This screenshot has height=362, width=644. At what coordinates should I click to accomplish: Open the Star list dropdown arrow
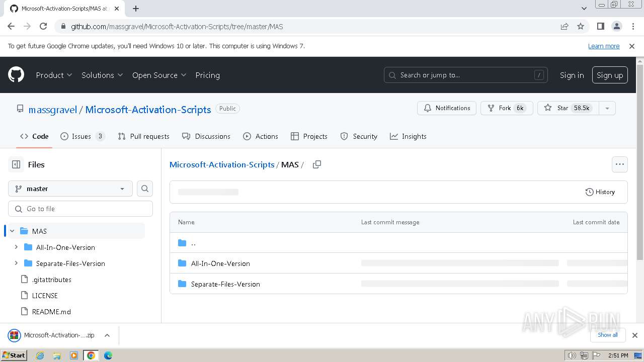click(x=607, y=108)
